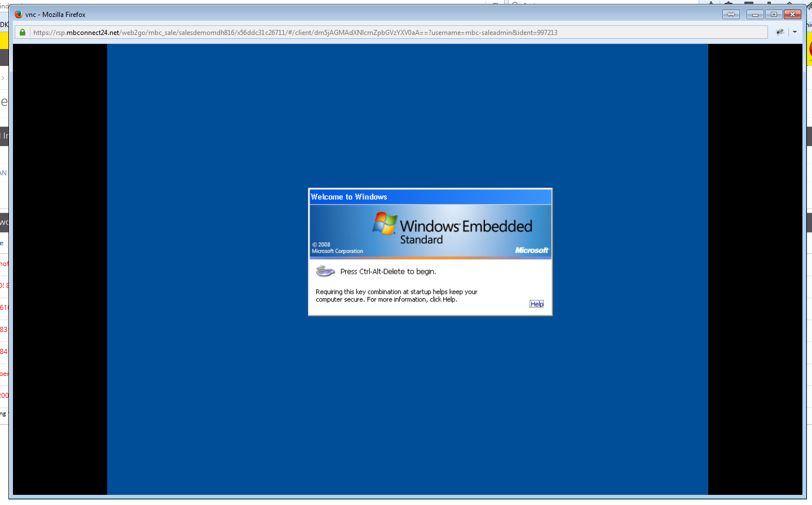The image size is (812, 505).
Task: Click the 'Requiring this key combination' information text
Action: [396, 295]
